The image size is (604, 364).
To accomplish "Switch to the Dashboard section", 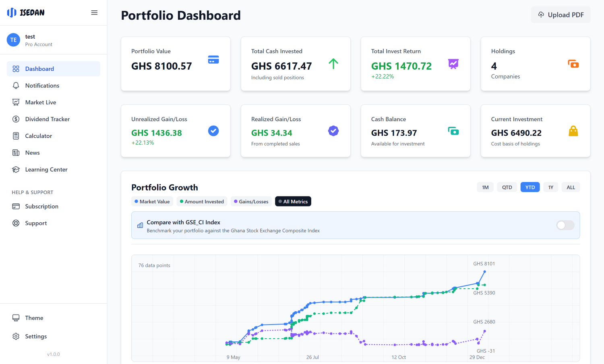I will point(39,68).
